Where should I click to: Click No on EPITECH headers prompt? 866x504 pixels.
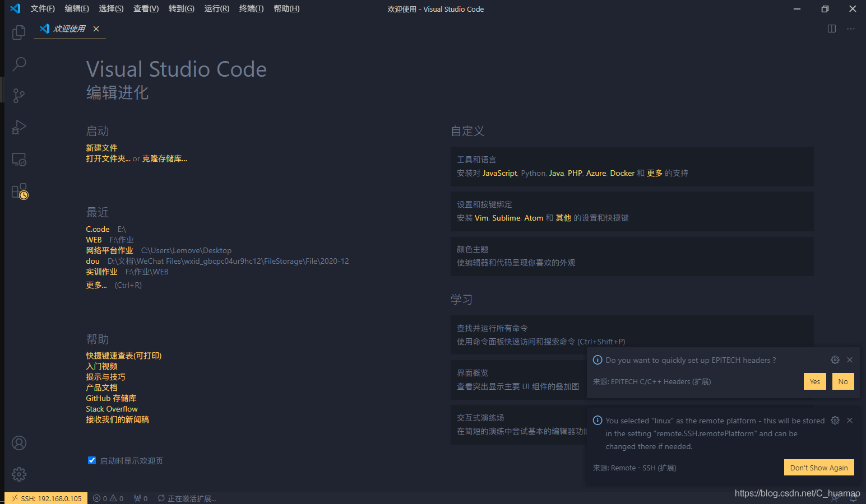[843, 381]
